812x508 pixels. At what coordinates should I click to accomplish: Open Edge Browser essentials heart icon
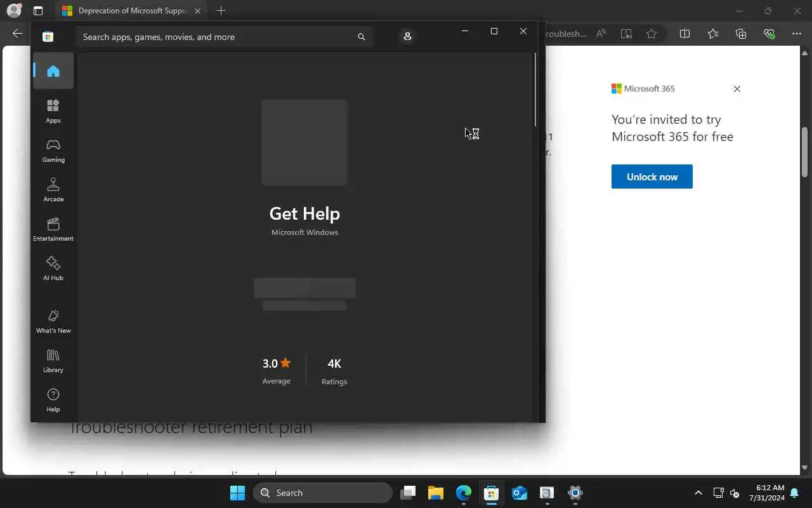point(769,34)
